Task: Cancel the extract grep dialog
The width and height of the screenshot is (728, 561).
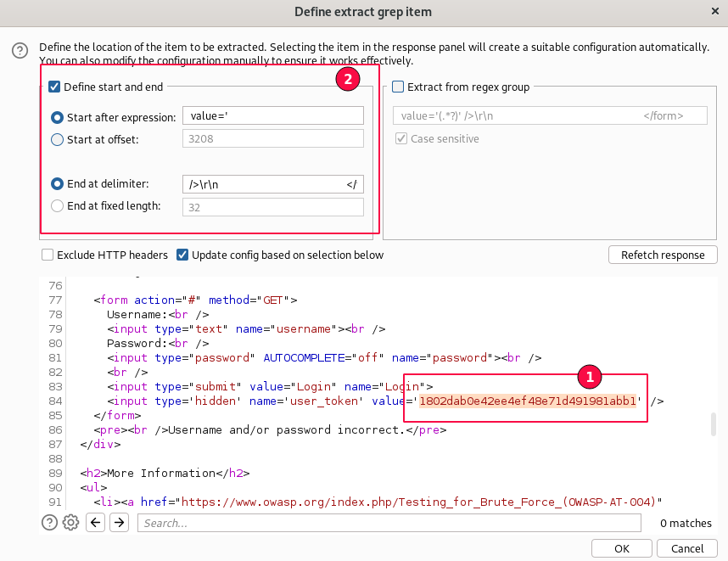Action: coord(687,548)
